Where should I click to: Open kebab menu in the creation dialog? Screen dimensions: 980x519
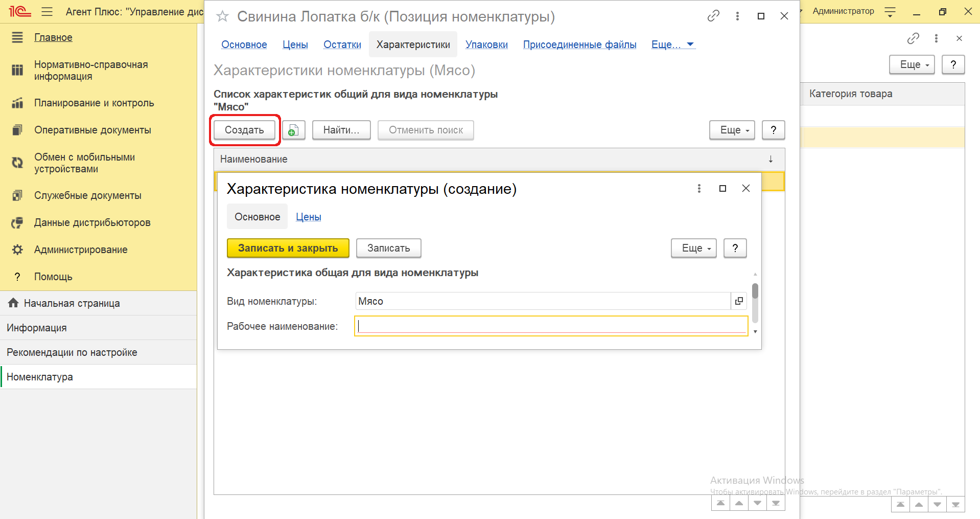coord(699,189)
